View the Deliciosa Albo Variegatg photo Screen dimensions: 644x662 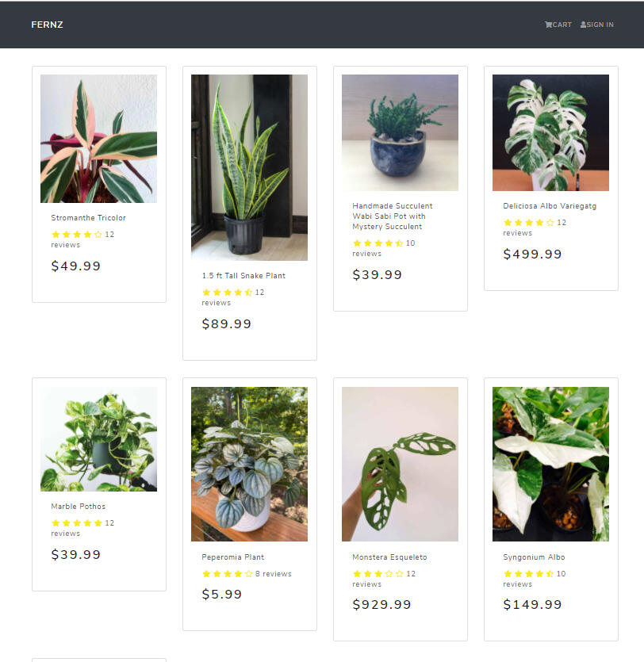click(x=550, y=132)
